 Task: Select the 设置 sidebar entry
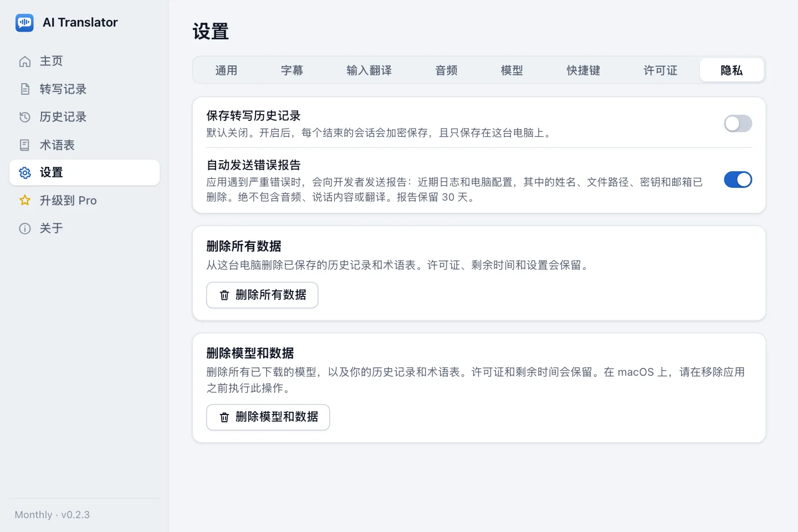(x=84, y=172)
